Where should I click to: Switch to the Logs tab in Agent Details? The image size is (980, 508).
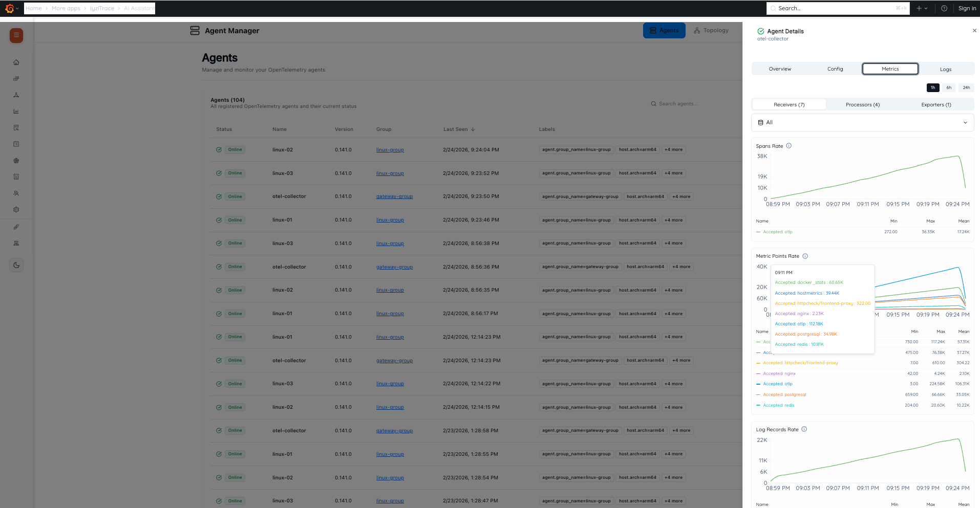(945, 69)
